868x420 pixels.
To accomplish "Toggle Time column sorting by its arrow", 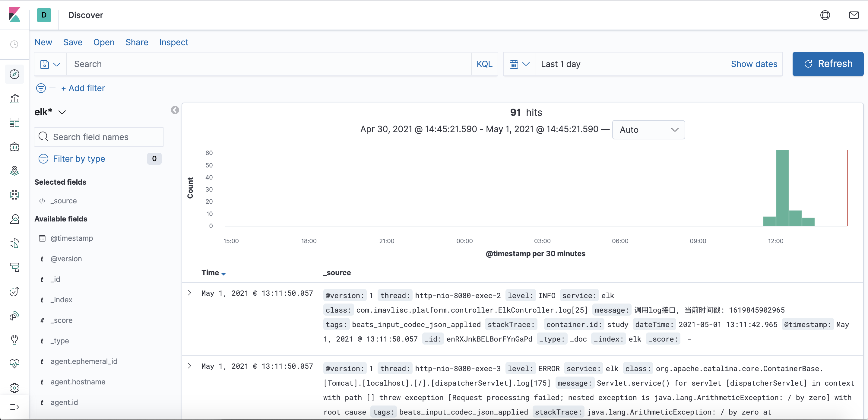I will click(x=224, y=273).
